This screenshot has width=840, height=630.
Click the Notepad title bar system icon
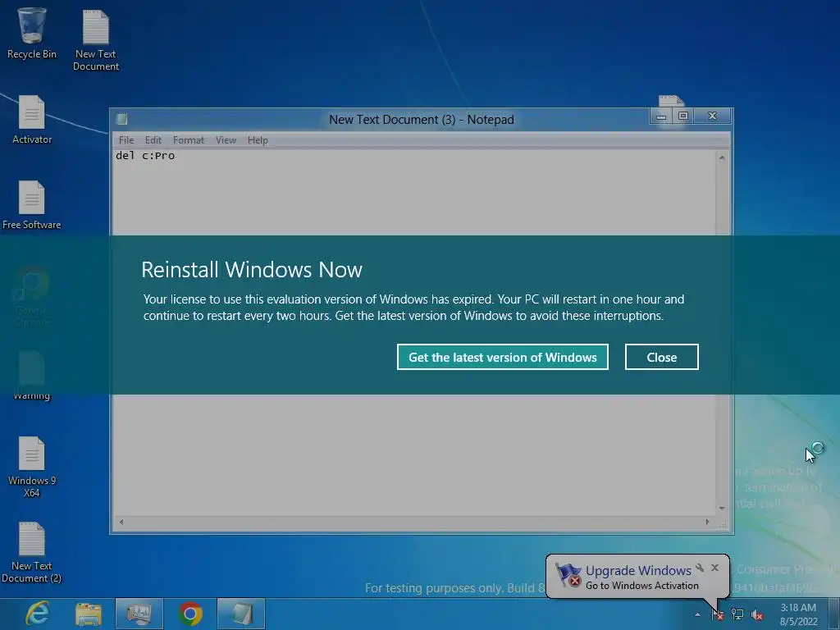[x=121, y=119]
